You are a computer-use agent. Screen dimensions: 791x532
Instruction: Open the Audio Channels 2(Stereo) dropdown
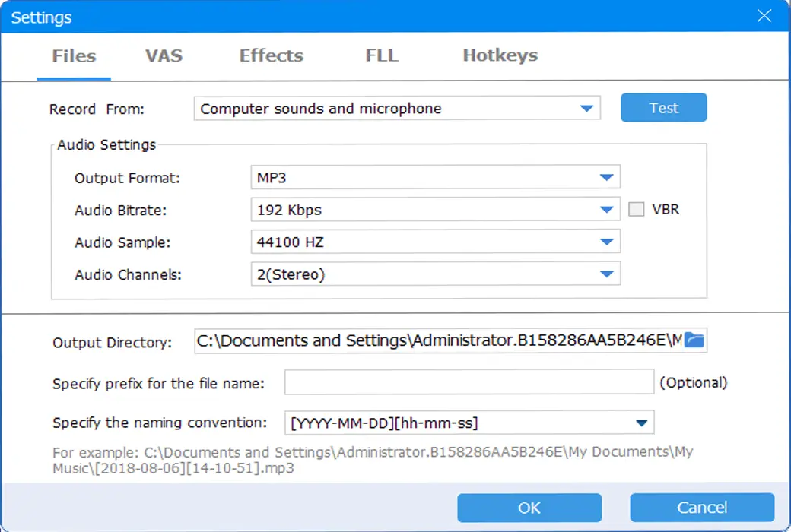tap(435, 274)
